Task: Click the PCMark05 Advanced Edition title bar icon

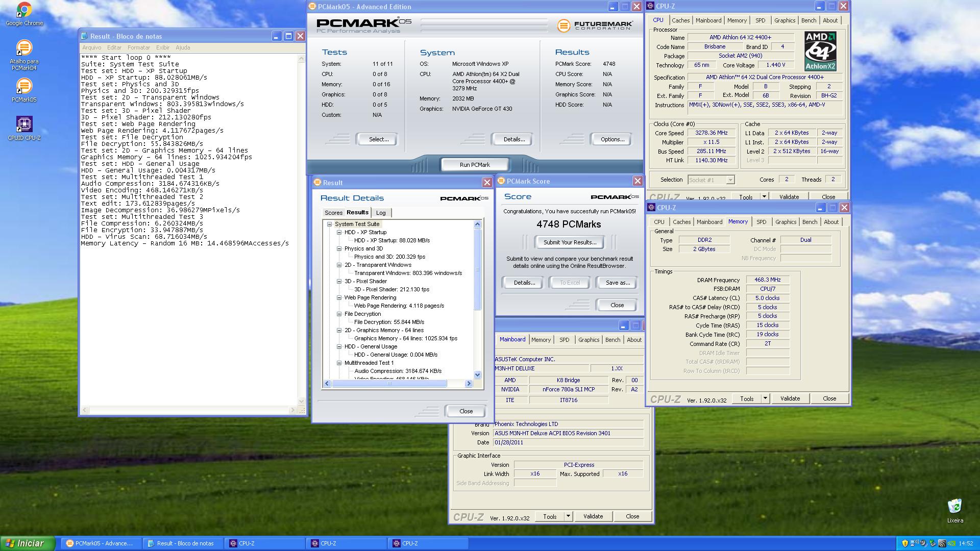Action: pos(312,7)
